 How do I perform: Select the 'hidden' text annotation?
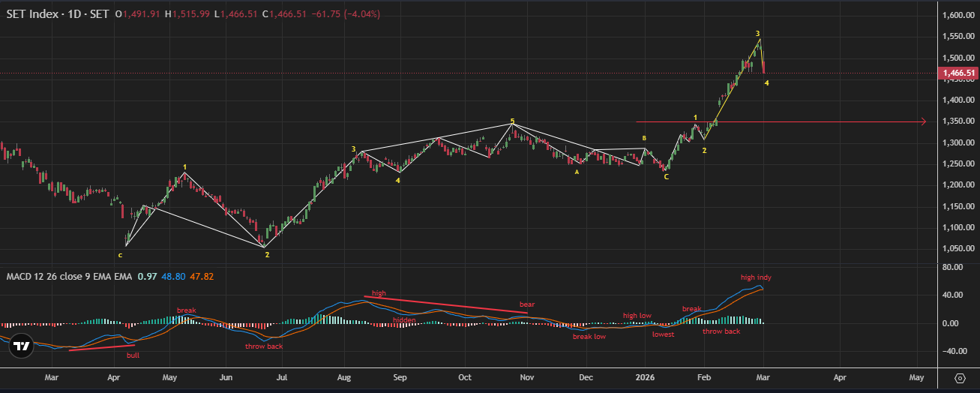tap(404, 320)
